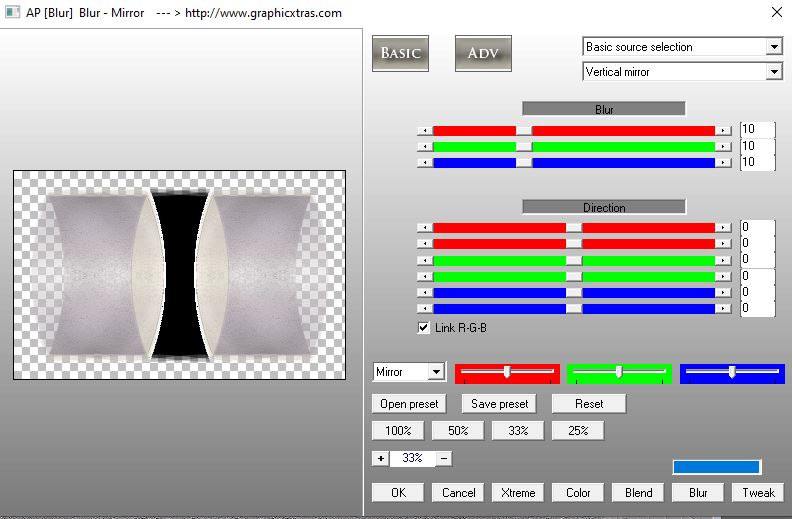Click the blue Blur slider thumb

point(524,163)
